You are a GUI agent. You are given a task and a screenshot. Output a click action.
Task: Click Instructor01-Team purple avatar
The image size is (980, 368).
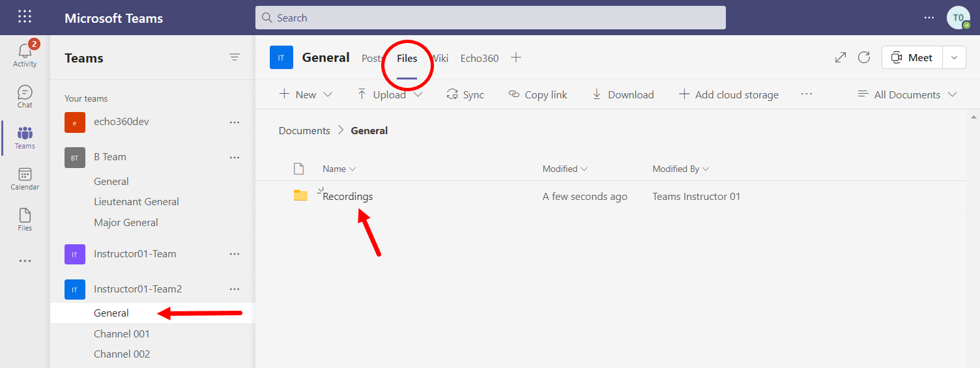(75, 254)
